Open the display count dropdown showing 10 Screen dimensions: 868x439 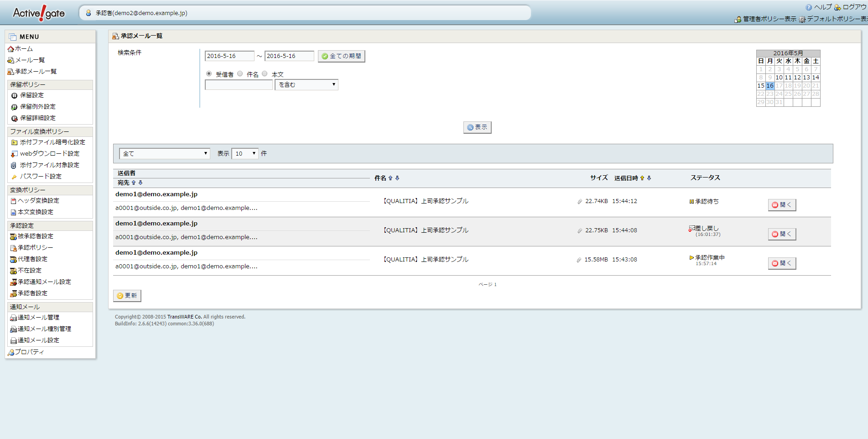[x=245, y=154]
